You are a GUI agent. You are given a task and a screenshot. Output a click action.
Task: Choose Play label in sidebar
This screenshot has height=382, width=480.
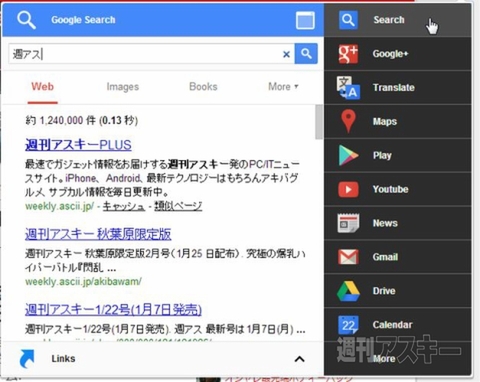pos(382,156)
